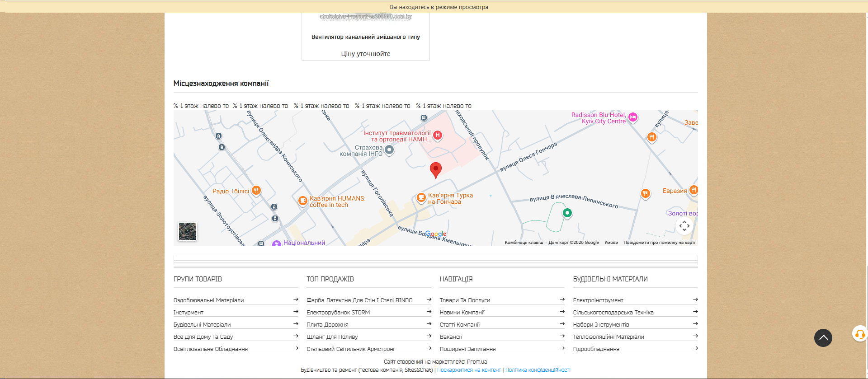Click the red location pin on the map
Screen dimensions: 868x379
point(435,169)
